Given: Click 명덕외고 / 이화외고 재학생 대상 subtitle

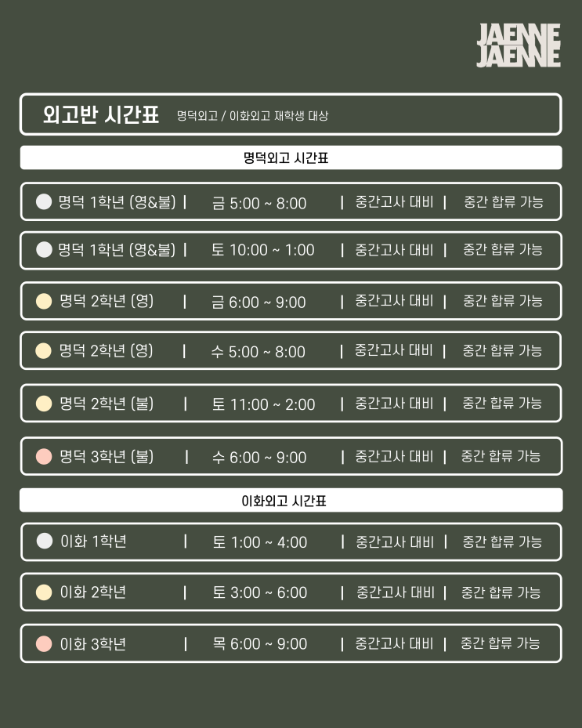Looking at the screenshot, I should pyautogui.click(x=252, y=116).
